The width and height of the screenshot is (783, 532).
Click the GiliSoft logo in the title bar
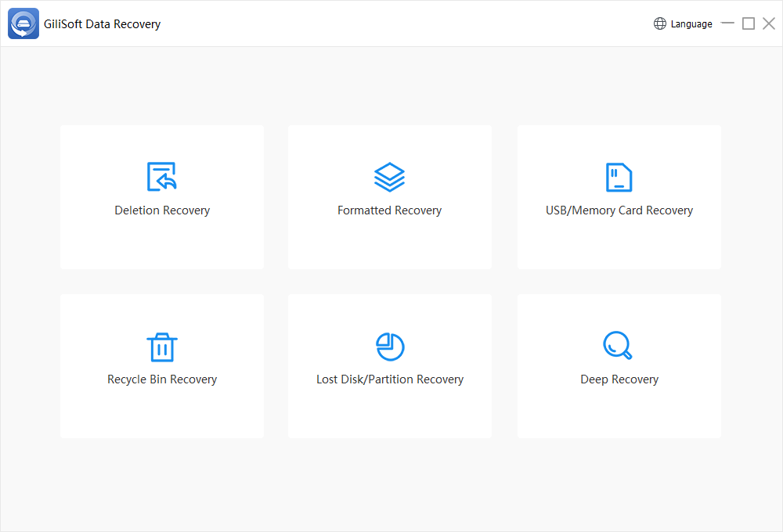tap(23, 23)
